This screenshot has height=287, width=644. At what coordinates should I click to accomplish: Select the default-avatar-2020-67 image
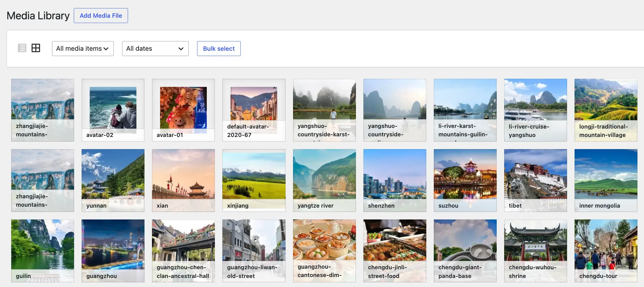pos(254,110)
